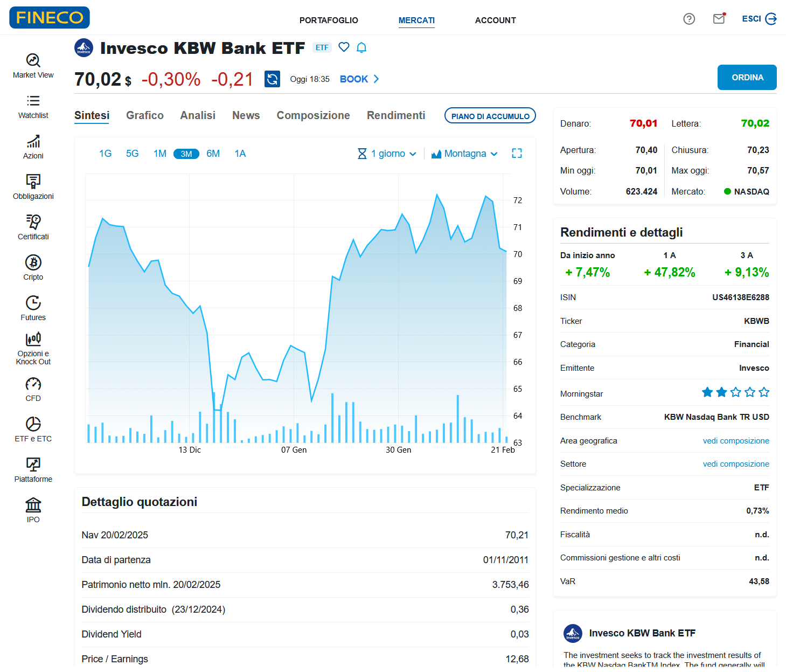The height and width of the screenshot is (672, 786).
Task: Click the Price / Earnings value 12,68
Action: point(517,659)
